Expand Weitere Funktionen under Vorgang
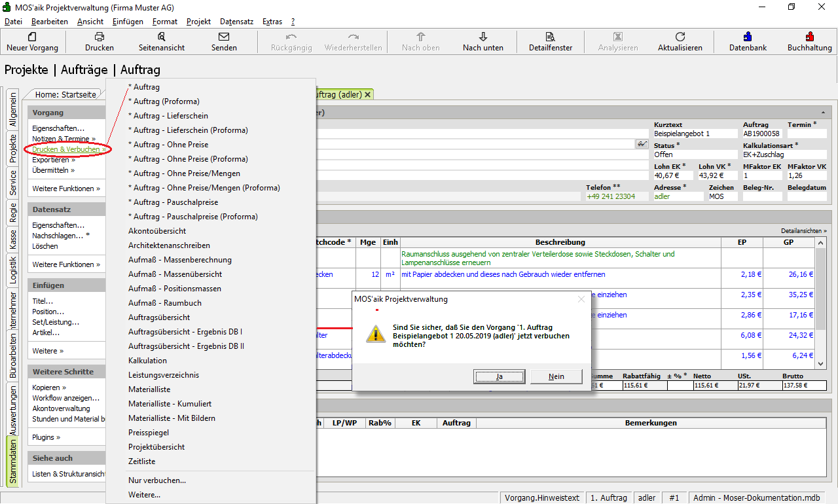The width and height of the screenshot is (838, 504). pos(66,189)
